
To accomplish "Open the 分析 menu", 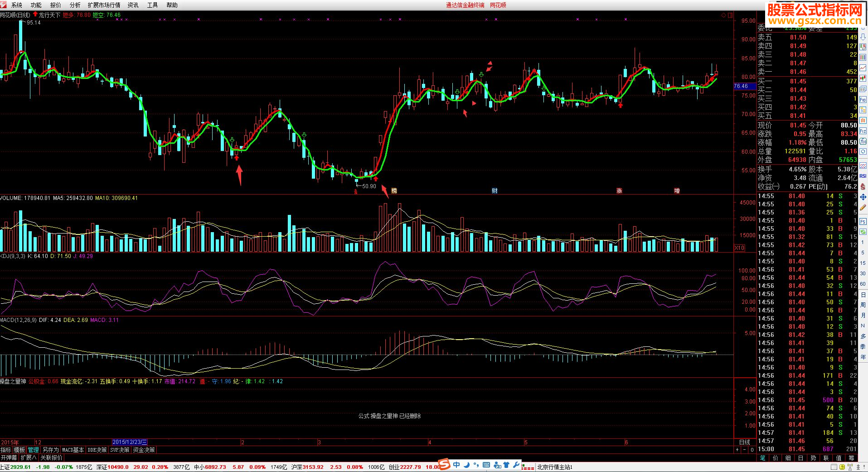I will click(75, 5).
